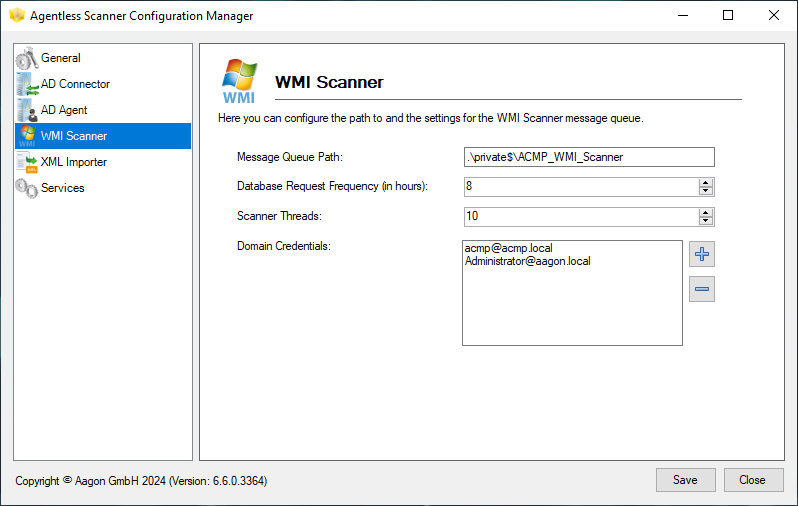Click the XML Importer icon in sidebar

click(x=27, y=162)
